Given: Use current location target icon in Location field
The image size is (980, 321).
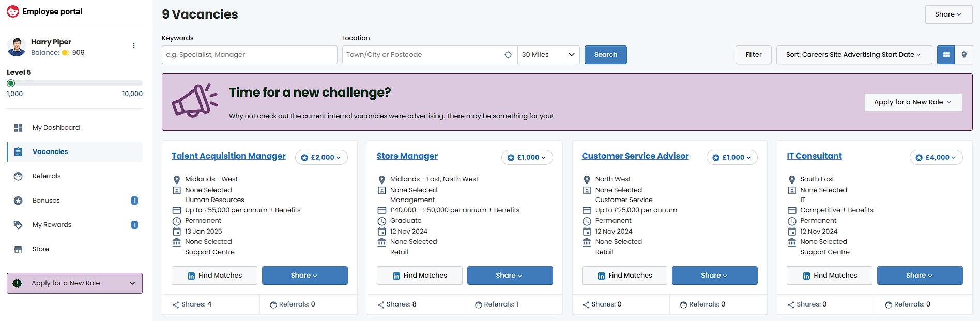Looking at the screenshot, I should (x=508, y=55).
